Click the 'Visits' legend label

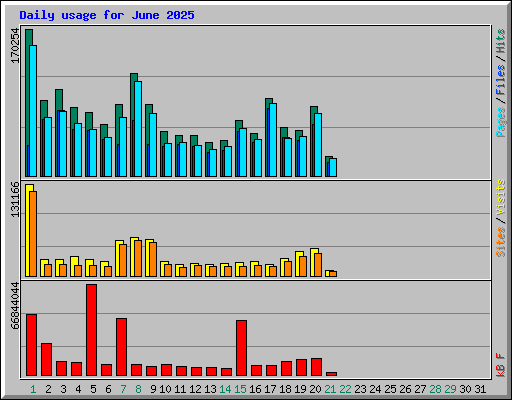point(501,197)
